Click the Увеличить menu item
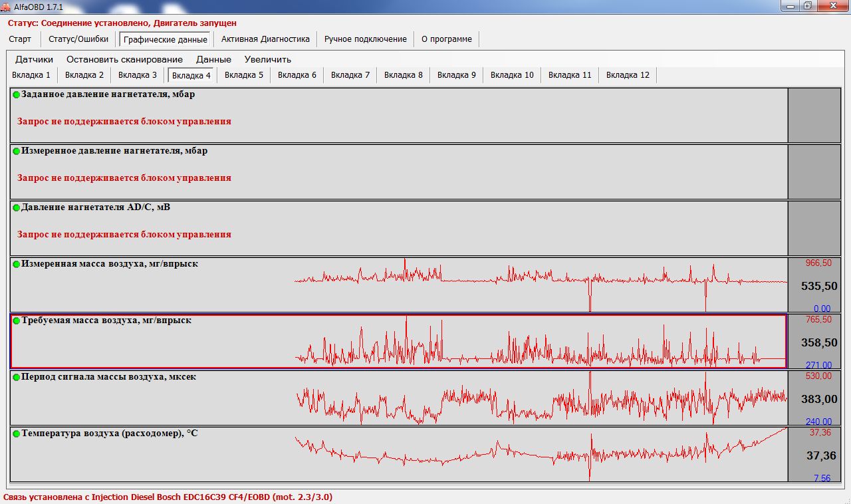This screenshot has width=851, height=504. [x=268, y=59]
